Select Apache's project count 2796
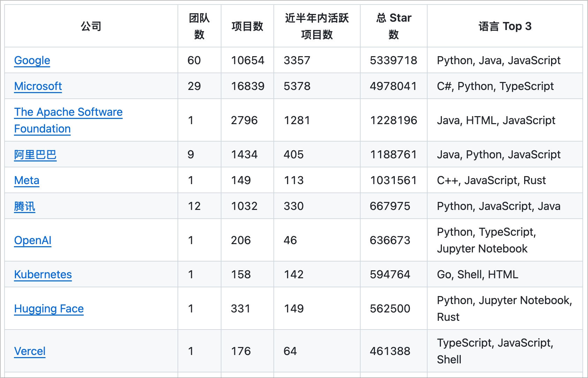588x378 pixels. [x=244, y=120]
